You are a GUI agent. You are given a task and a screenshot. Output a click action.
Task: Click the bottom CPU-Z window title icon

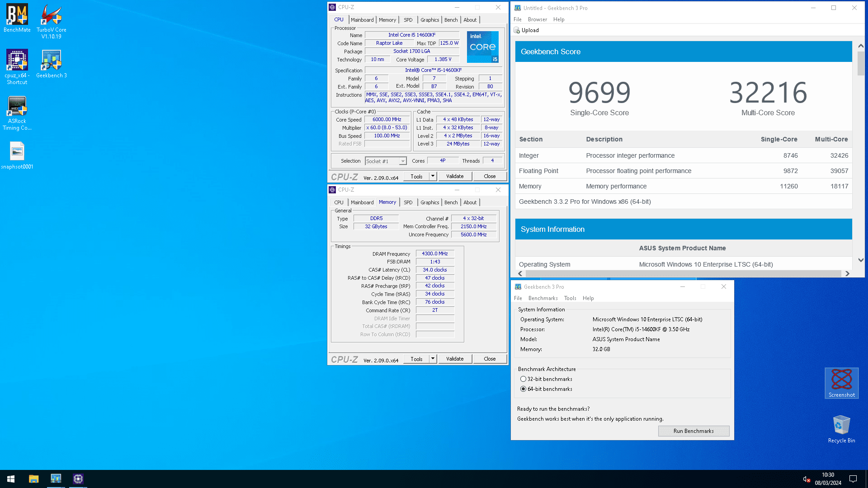(332, 190)
